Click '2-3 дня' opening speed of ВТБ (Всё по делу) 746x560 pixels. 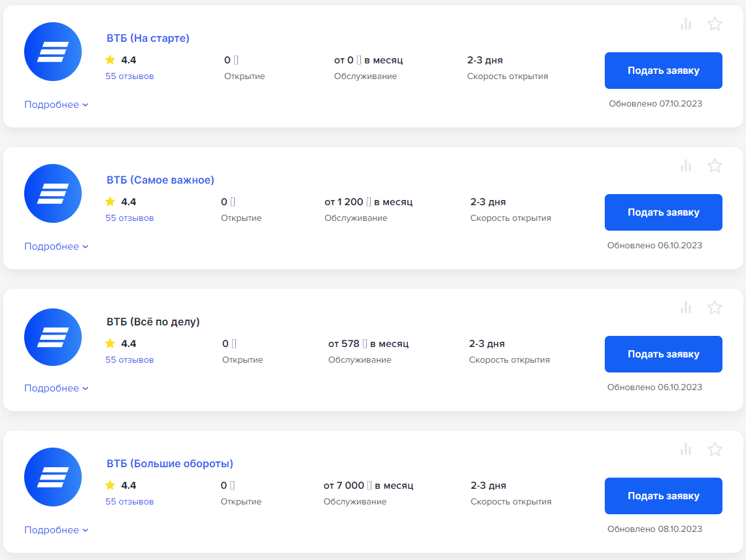point(486,344)
